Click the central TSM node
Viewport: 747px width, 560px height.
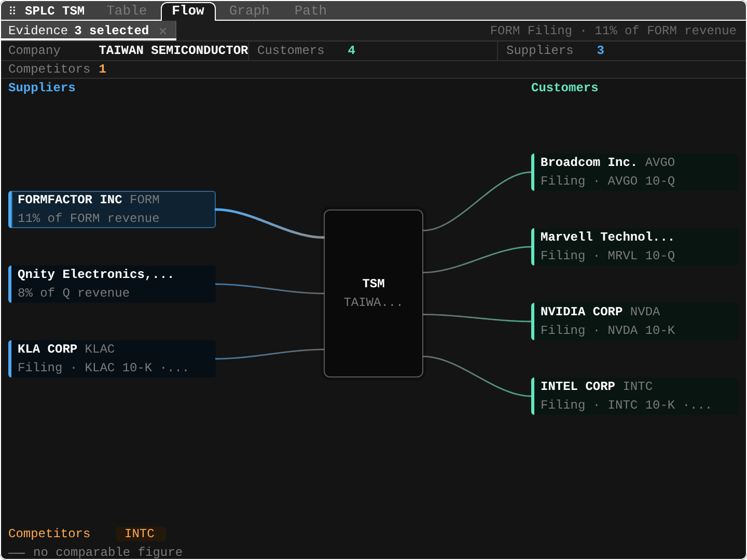pyautogui.click(x=374, y=293)
